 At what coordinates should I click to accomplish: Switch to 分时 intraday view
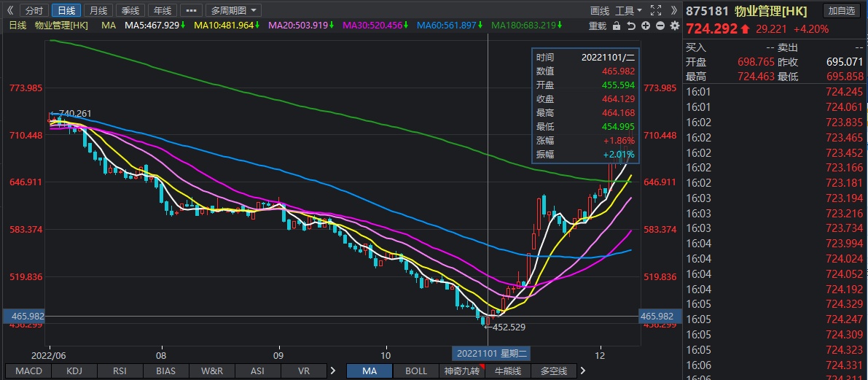34,10
